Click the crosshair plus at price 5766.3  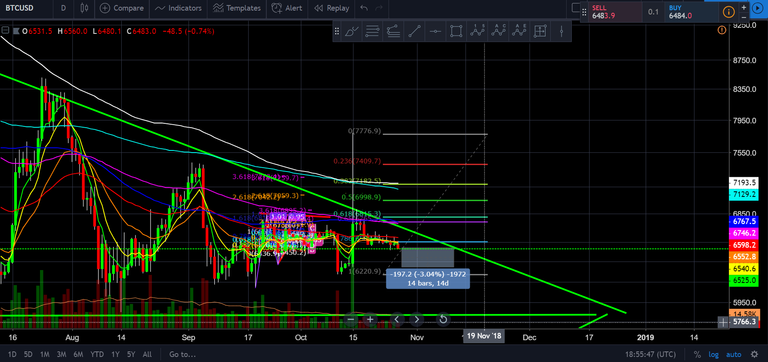pos(723,322)
